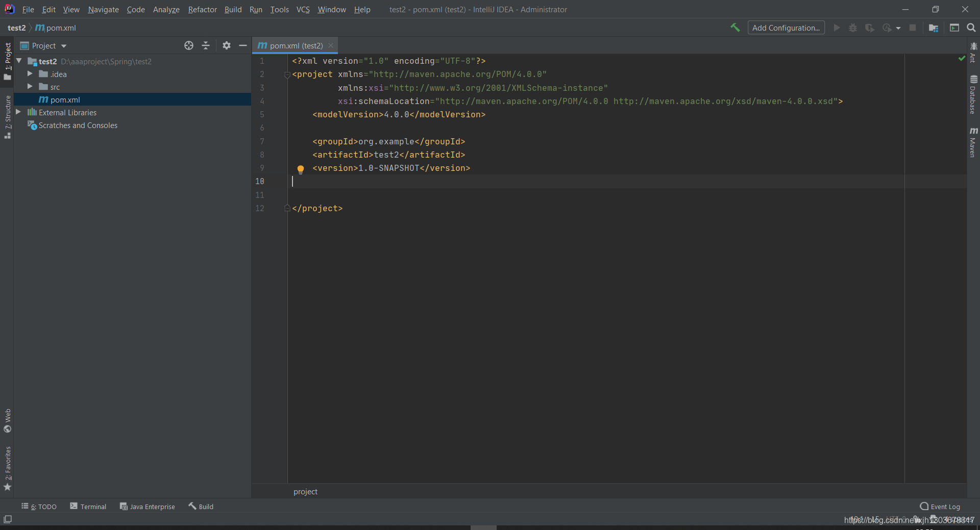The width and height of the screenshot is (980, 530).
Task: Open the Refactor menu
Action: [x=203, y=9]
